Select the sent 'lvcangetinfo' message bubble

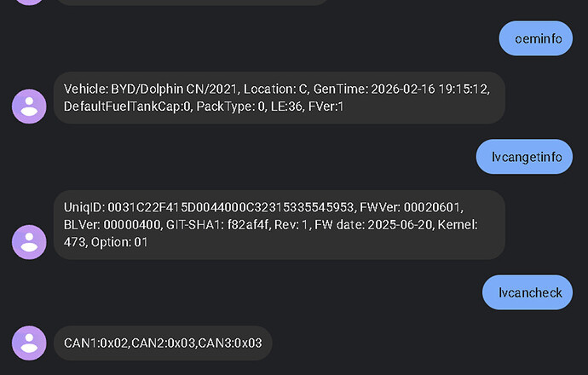[524, 157]
